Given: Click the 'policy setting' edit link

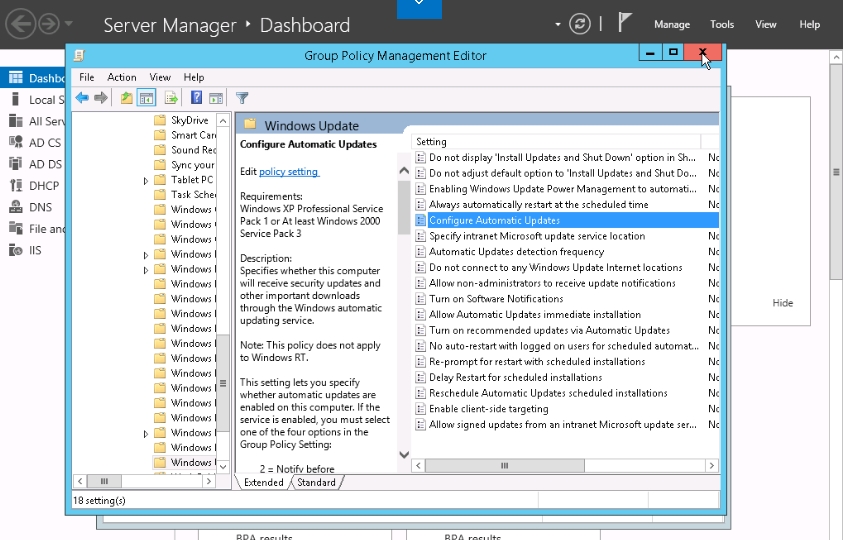Looking at the screenshot, I should pos(288,172).
